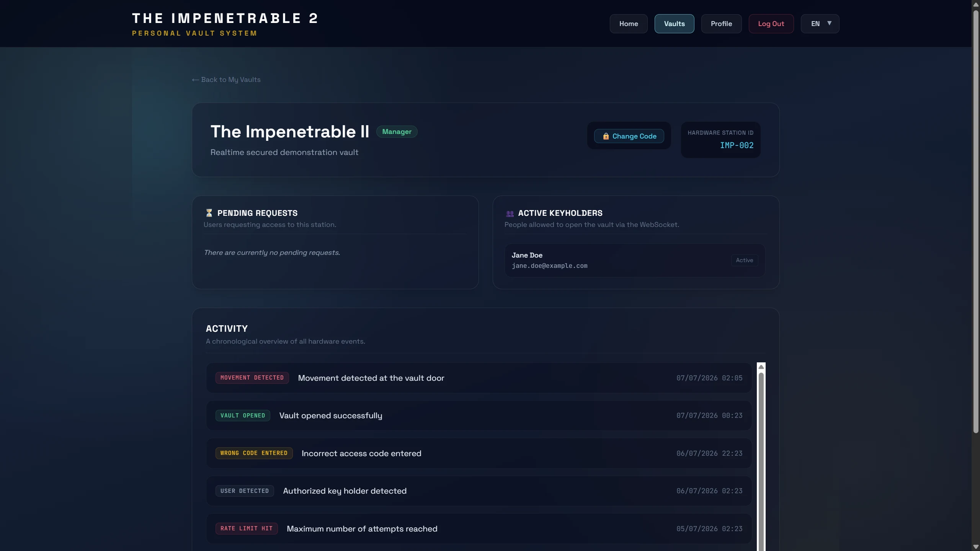The image size is (980, 551).
Task: Click the timestamp 06/07/2026 02:23
Action: pyautogui.click(x=709, y=491)
